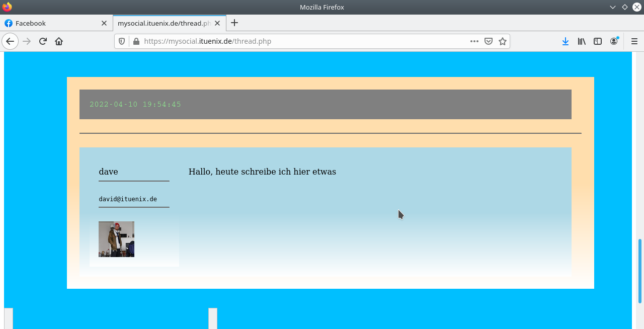Open the Firefox account icon

pyautogui.click(x=614, y=41)
